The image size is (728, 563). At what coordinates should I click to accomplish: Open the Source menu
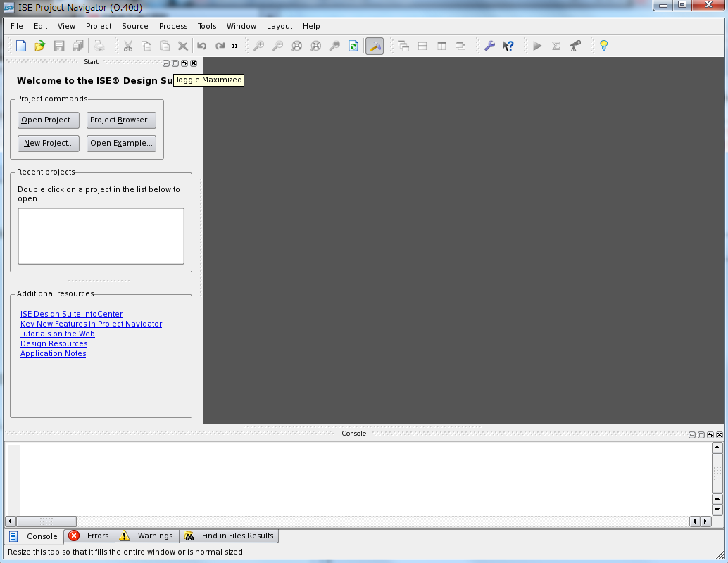point(135,27)
